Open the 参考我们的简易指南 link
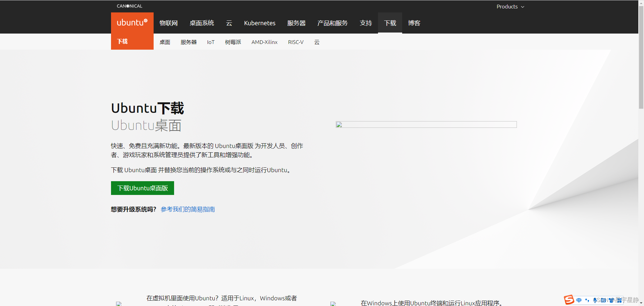Screen dimensions: 644x306 coord(187,209)
